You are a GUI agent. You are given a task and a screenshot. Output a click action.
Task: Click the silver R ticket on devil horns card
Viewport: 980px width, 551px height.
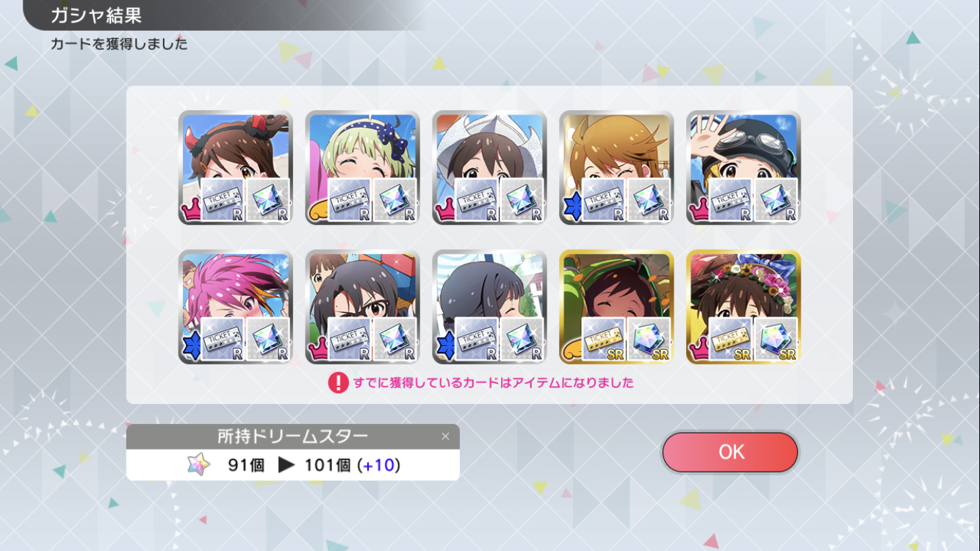(x=222, y=201)
